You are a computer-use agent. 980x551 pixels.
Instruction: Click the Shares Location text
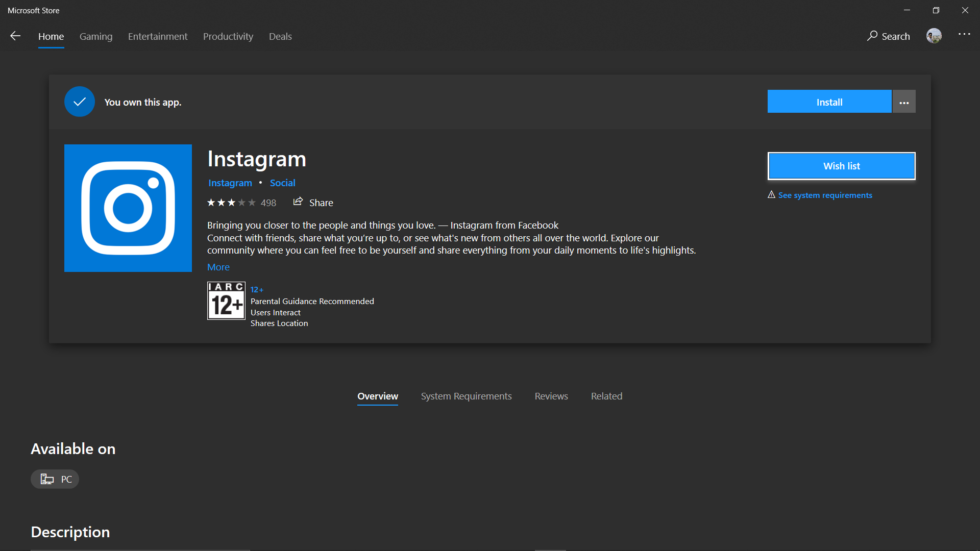click(x=279, y=323)
